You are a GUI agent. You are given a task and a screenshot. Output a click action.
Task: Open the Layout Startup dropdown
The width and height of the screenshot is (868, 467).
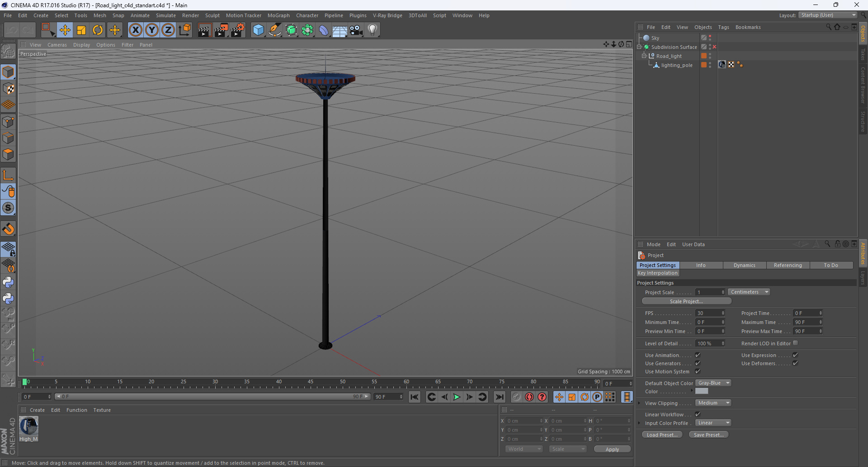[x=828, y=15]
